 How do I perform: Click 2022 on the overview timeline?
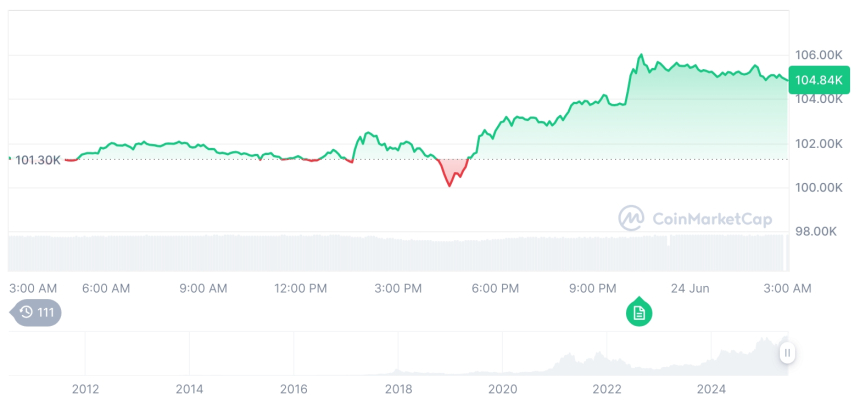pyautogui.click(x=607, y=388)
